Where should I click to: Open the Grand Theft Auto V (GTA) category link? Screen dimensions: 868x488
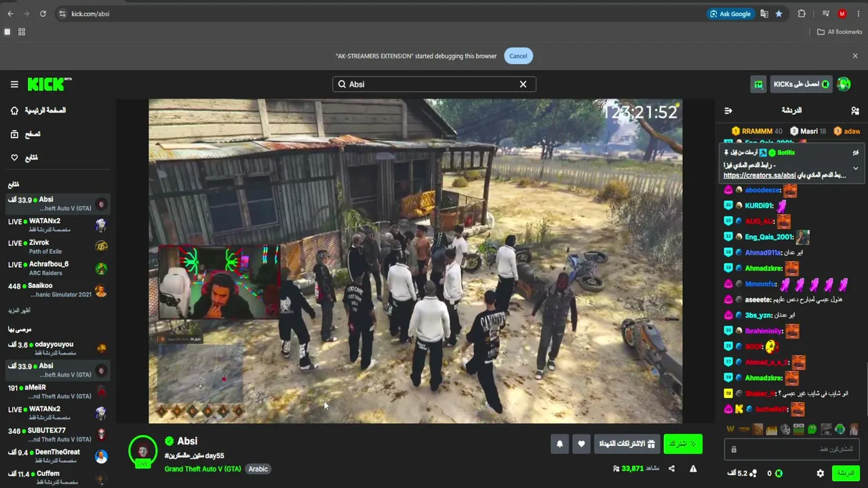click(x=202, y=469)
